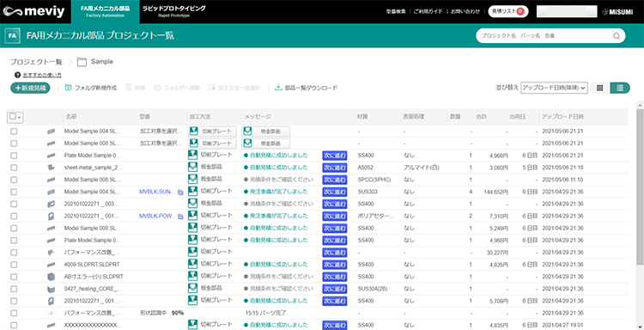This screenshot has width=644, height=330.
Task: Tick checkbox for #009.SLDPRT.SLDPRT row
Action: tap(14, 265)
